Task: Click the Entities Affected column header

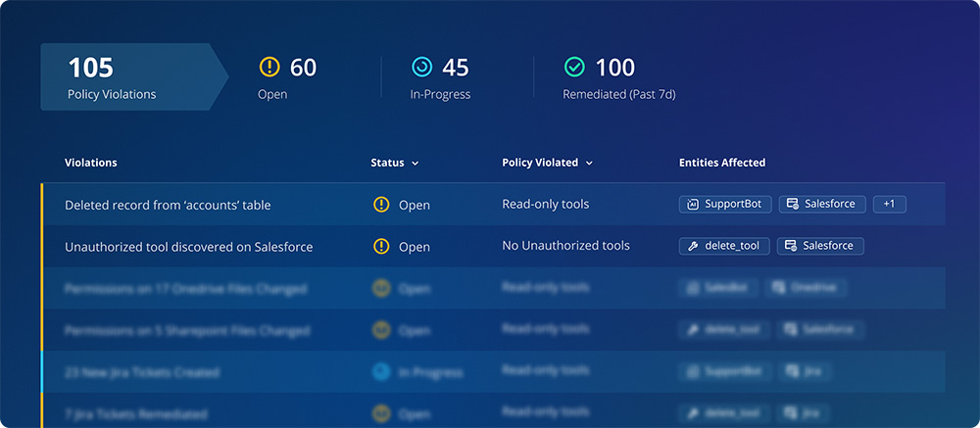Action: [x=721, y=163]
